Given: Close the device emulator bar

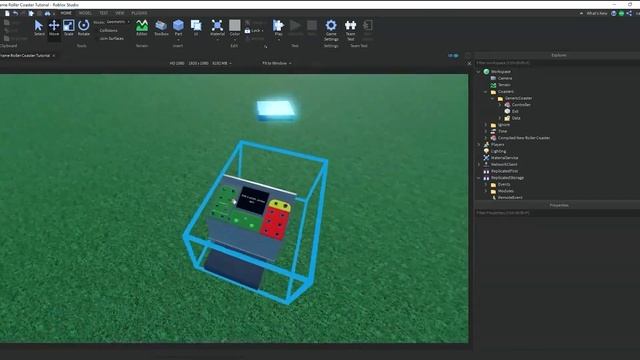Looking at the screenshot, I should click(x=469, y=63).
